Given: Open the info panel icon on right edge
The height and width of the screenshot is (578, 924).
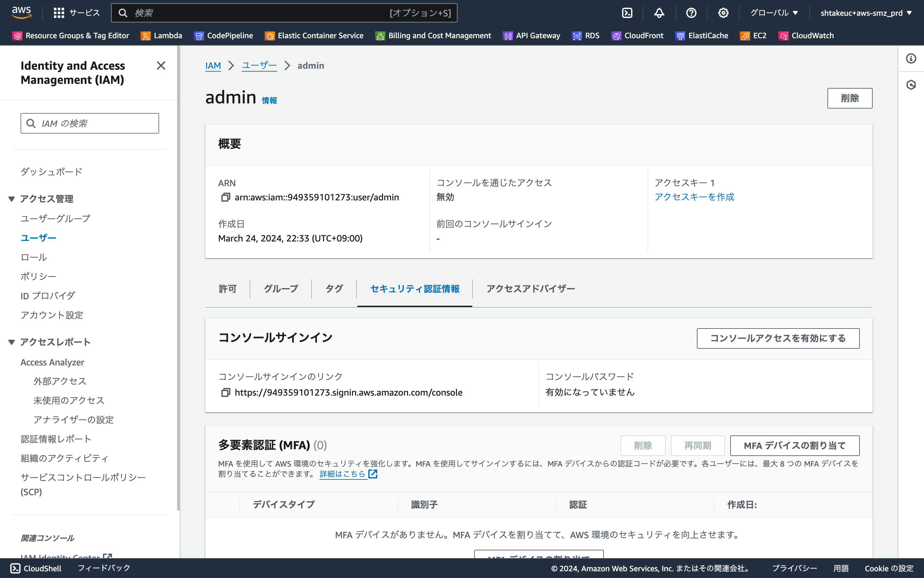Looking at the screenshot, I should point(911,58).
